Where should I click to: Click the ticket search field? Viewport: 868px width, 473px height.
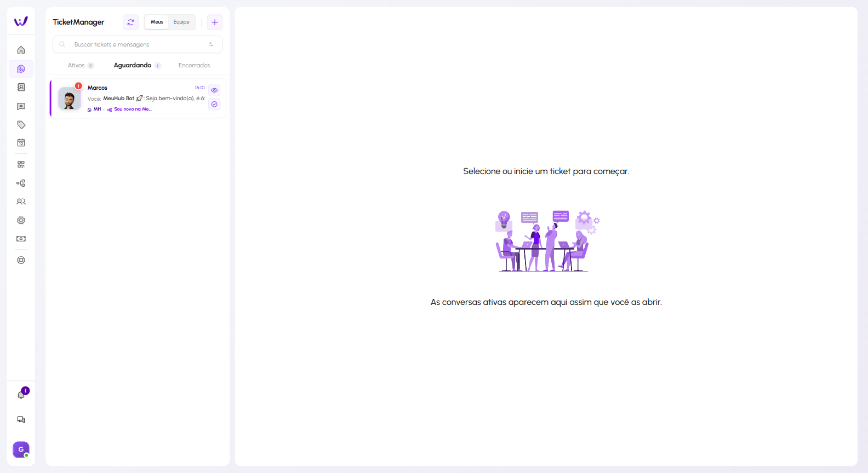coord(137,44)
